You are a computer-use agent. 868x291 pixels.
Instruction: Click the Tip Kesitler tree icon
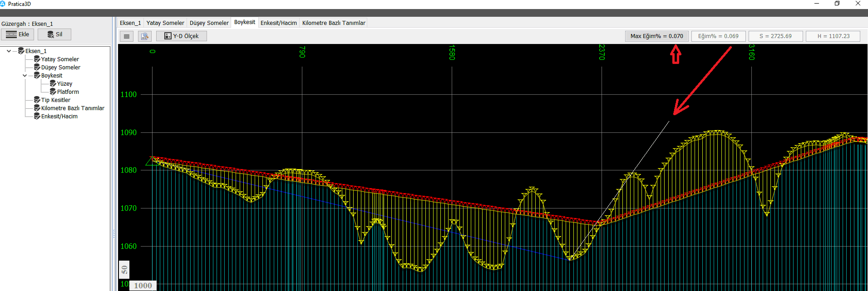(x=37, y=100)
